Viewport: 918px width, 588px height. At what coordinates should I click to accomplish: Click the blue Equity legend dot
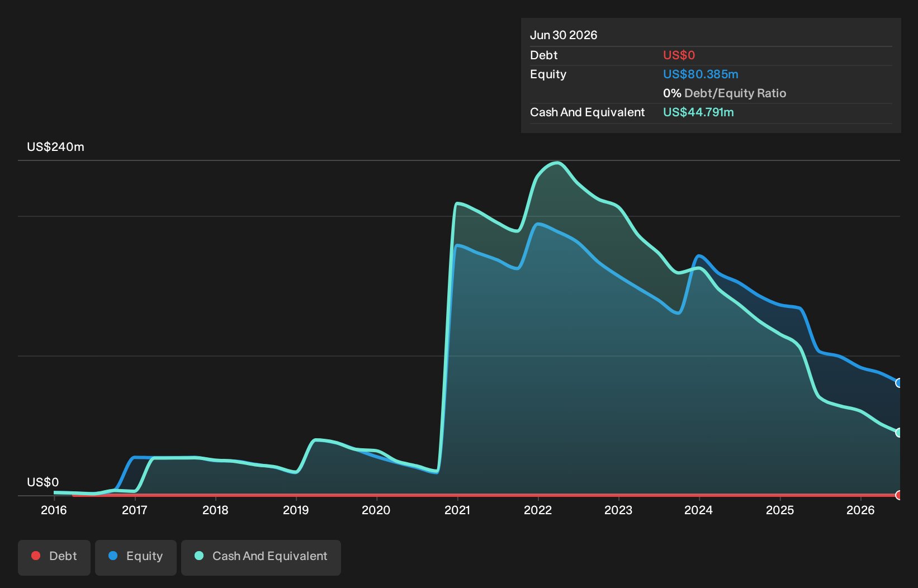click(113, 556)
